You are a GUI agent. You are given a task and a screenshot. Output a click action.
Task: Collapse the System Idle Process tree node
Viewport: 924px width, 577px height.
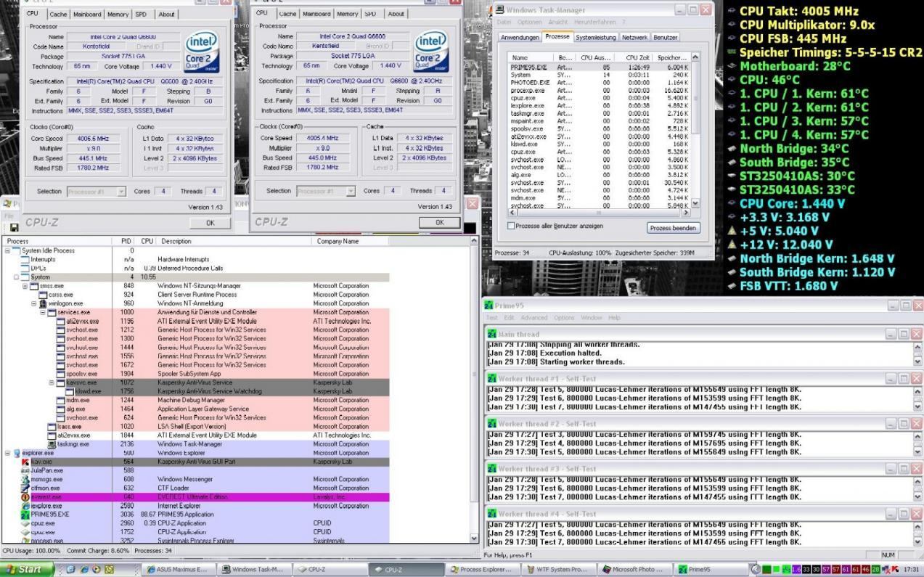(8, 250)
